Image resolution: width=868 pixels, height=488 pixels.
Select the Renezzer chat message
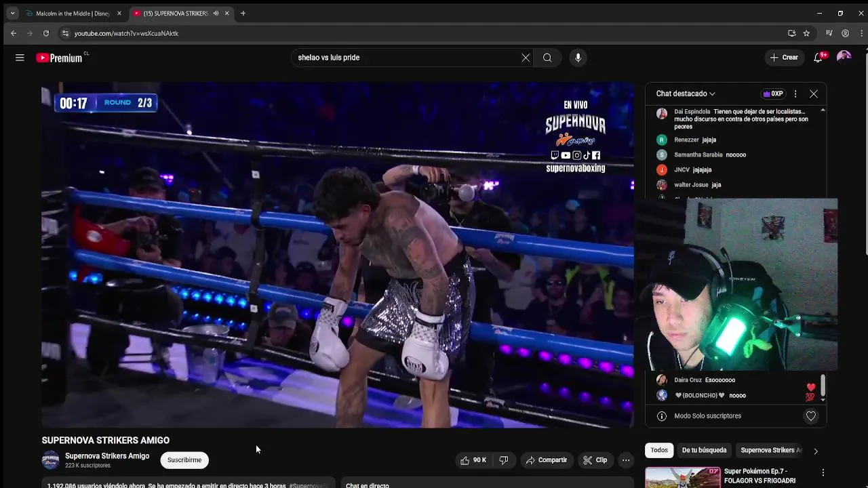click(x=736, y=140)
